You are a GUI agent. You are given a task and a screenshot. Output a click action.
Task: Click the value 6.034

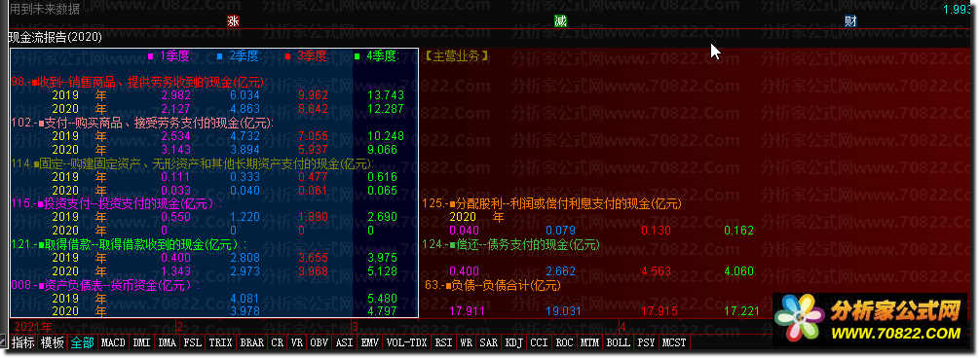pyautogui.click(x=245, y=95)
